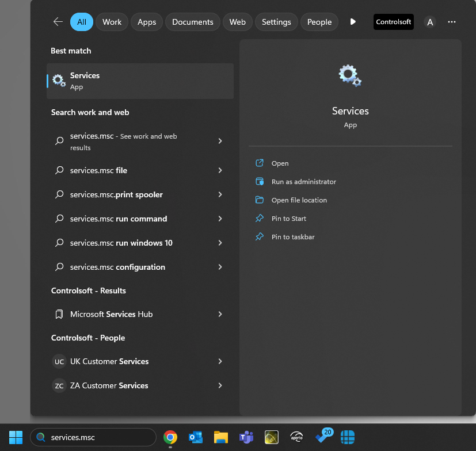476x451 pixels.
Task: Expand services.msc.print spooler suggestion arrow
Action: (220, 194)
